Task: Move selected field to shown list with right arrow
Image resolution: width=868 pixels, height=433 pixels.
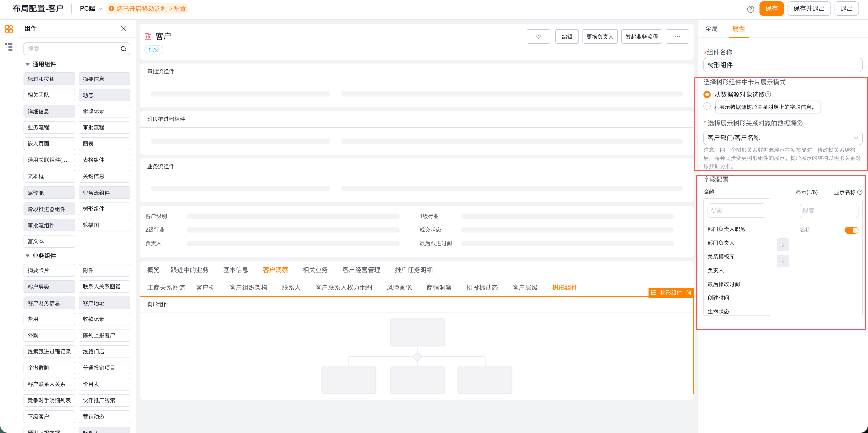Action: coord(783,245)
